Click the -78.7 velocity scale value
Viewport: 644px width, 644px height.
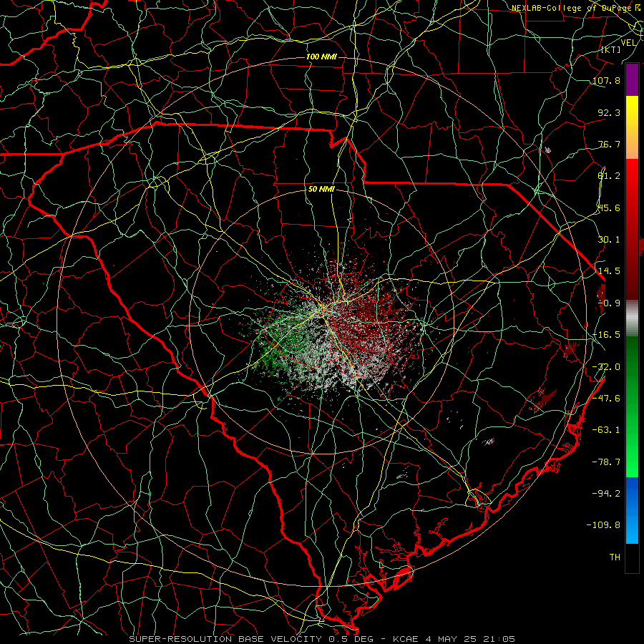[x=606, y=462]
